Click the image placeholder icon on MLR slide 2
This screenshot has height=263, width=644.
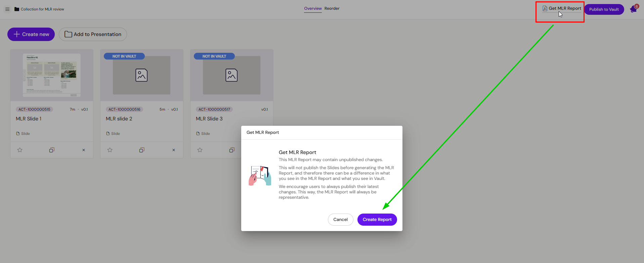coord(141,75)
